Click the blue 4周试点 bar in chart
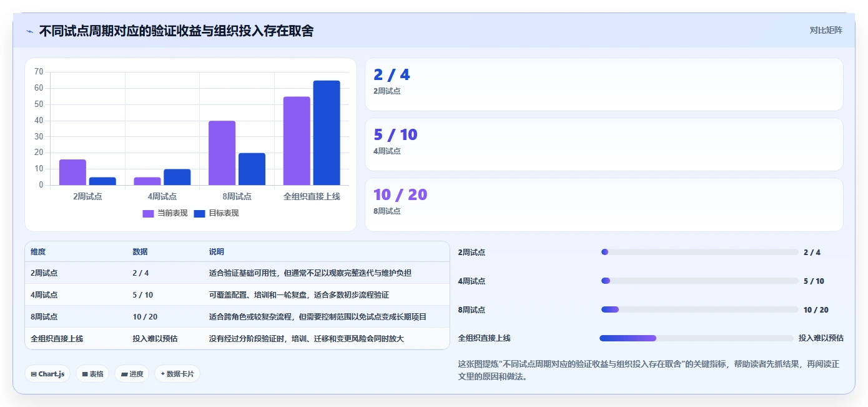 (177, 177)
